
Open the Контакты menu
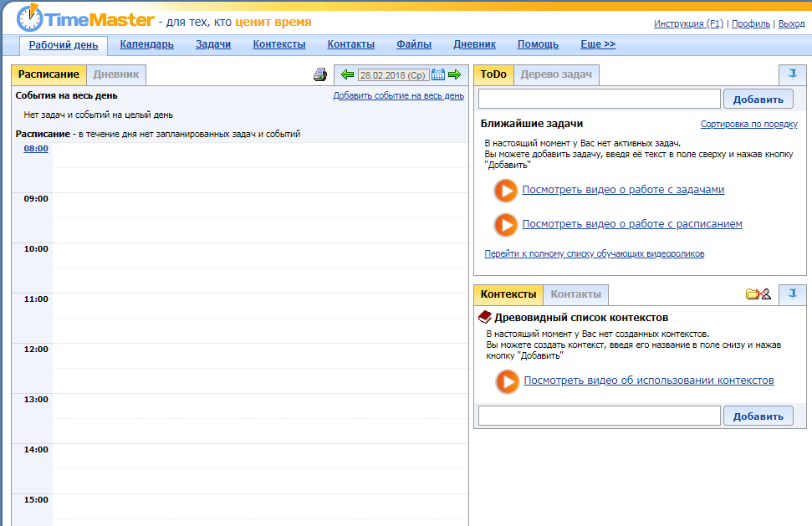click(350, 44)
